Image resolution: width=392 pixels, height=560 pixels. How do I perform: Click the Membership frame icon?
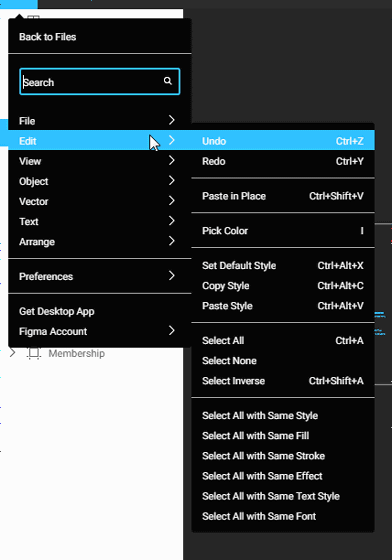[x=34, y=353]
